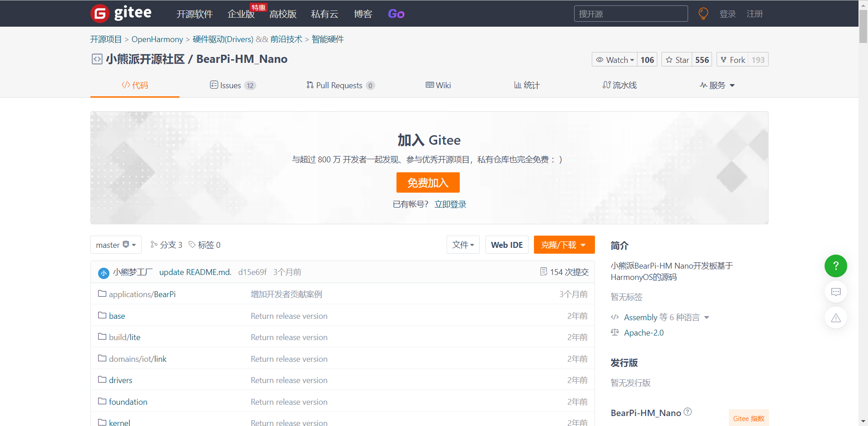
Task: Click the 登录 link
Action: [727, 14]
